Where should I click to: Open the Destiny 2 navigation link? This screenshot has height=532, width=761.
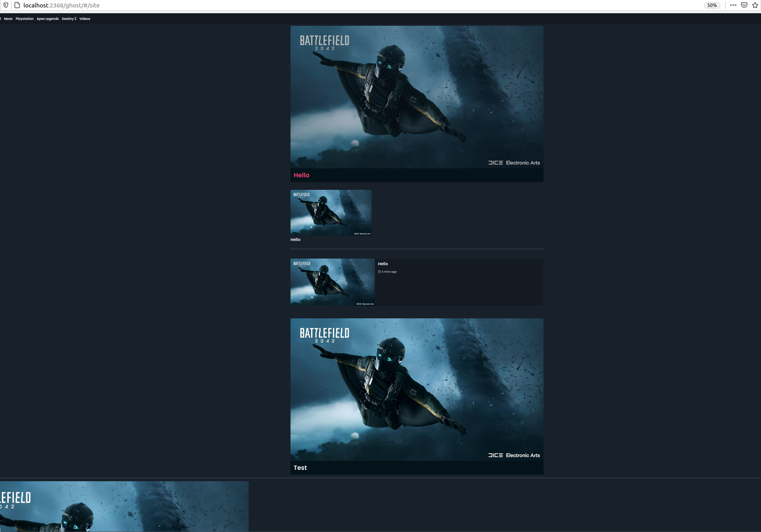pos(69,19)
